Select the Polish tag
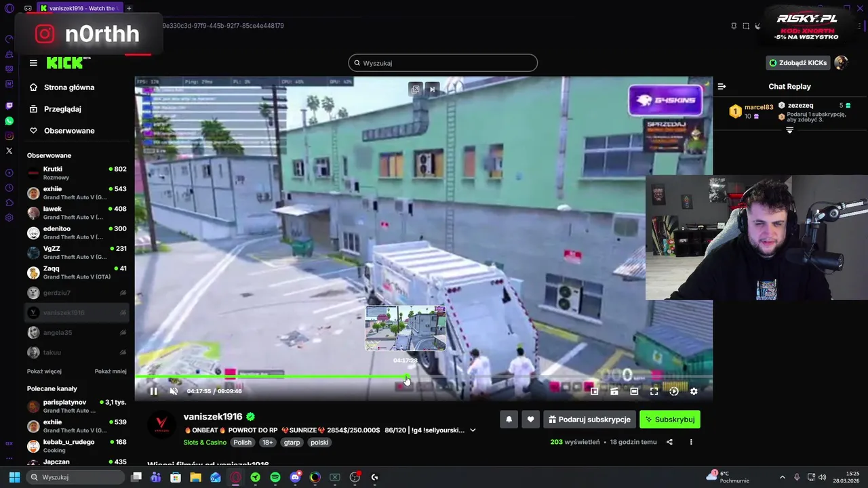Viewport: 868px width, 488px height. tap(242, 443)
